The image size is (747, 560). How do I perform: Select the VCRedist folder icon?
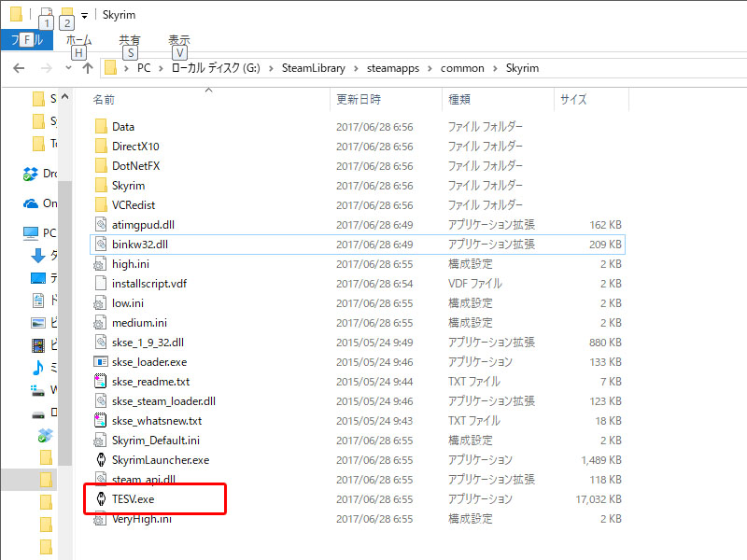click(101, 204)
